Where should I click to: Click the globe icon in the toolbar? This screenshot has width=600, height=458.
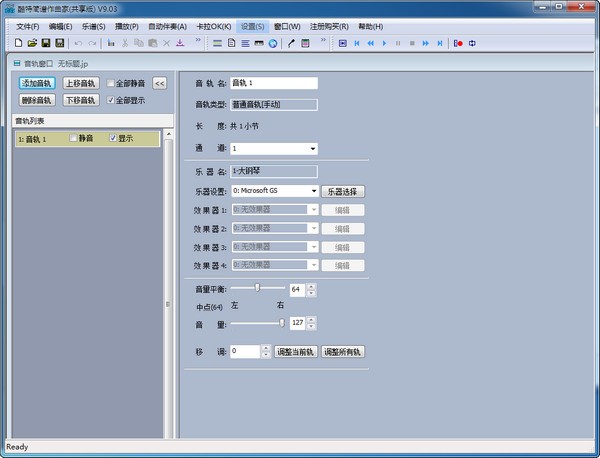click(x=274, y=43)
